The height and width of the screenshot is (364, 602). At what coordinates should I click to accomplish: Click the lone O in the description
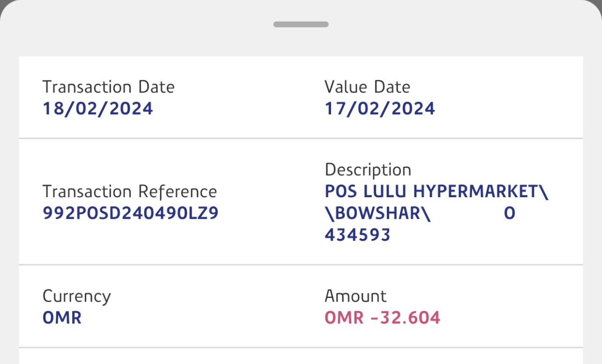tap(510, 214)
